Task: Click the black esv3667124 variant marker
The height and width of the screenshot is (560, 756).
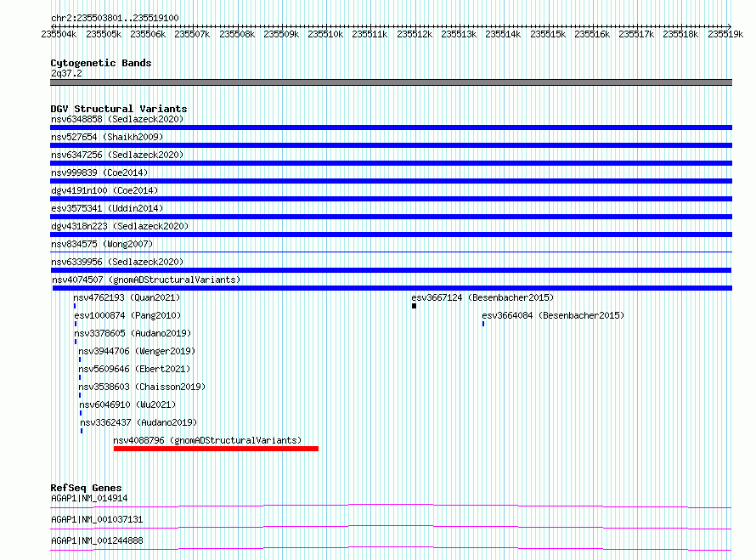Action: [415, 306]
